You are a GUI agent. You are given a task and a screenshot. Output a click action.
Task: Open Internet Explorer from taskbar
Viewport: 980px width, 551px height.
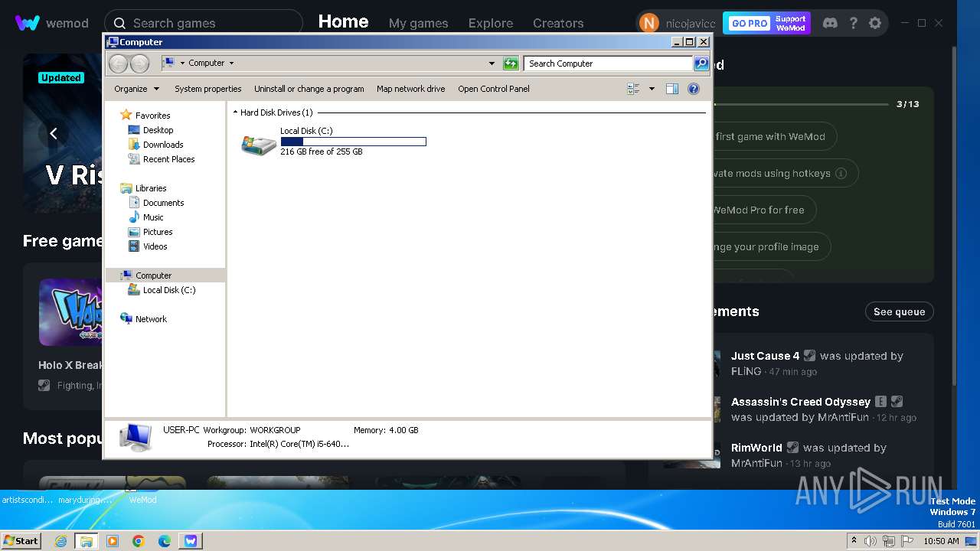[60, 541]
